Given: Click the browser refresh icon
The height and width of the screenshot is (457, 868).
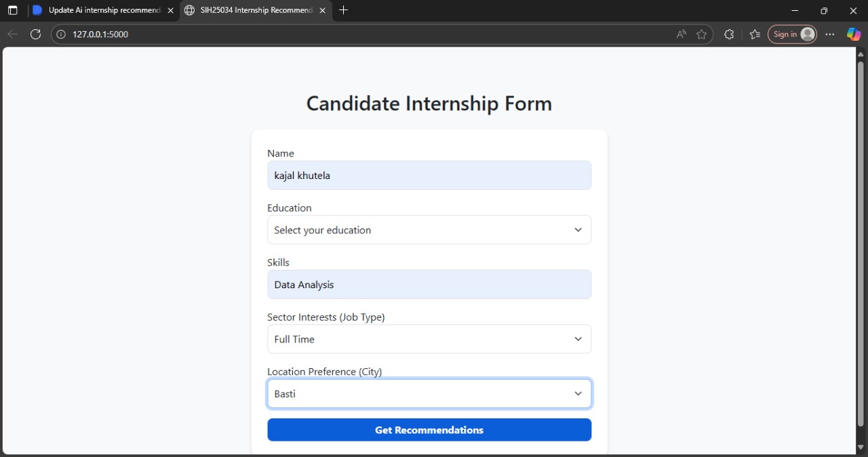Looking at the screenshot, I should (36, 35).
